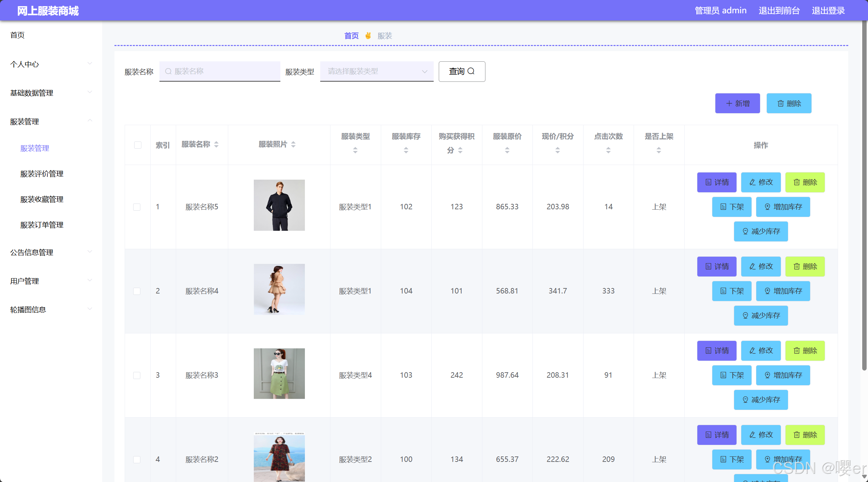Open 服装评价管理 in the sidebar
The width and height of the screenshot is (868, 482).
(41, 174)
